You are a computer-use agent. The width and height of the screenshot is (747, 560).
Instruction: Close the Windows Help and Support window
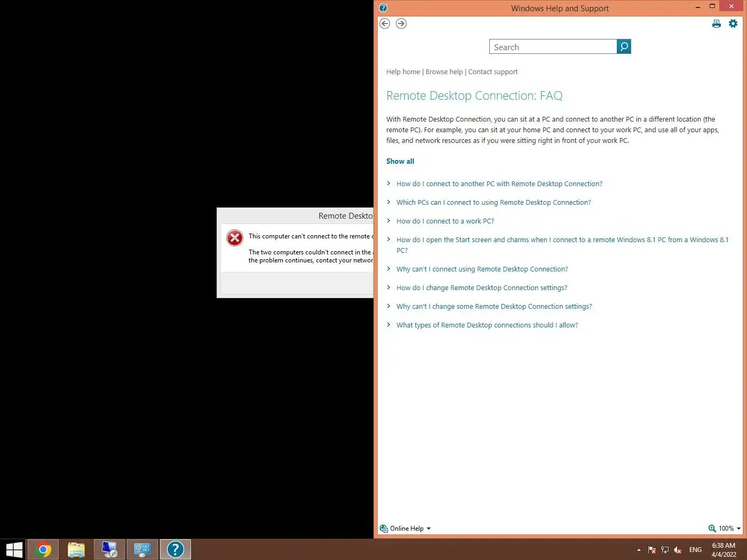click(731, 6)
